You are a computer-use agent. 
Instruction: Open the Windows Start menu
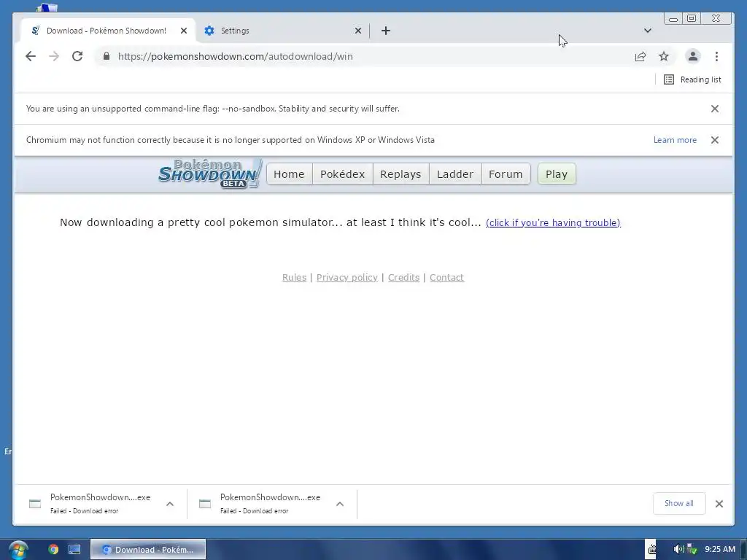[18, 550]
